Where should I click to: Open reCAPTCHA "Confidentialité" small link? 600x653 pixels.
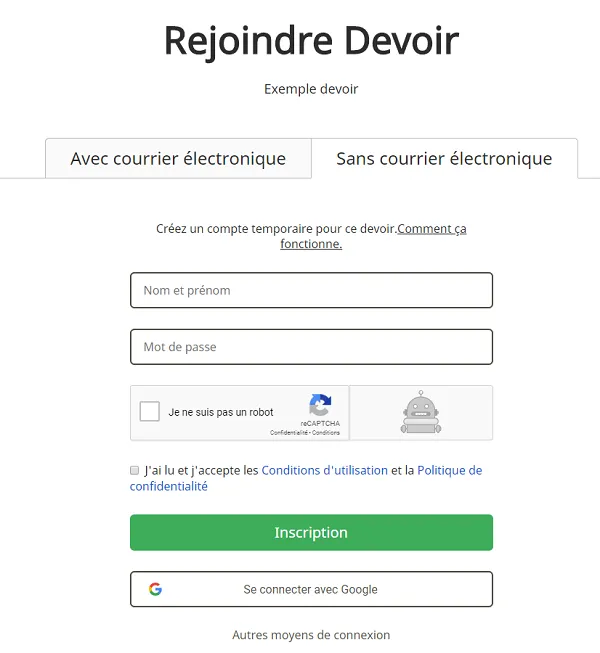click(289, 433)
